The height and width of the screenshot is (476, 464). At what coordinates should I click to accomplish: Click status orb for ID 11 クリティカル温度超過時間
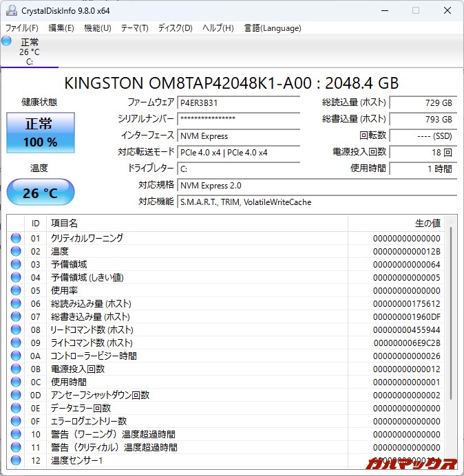16,447
